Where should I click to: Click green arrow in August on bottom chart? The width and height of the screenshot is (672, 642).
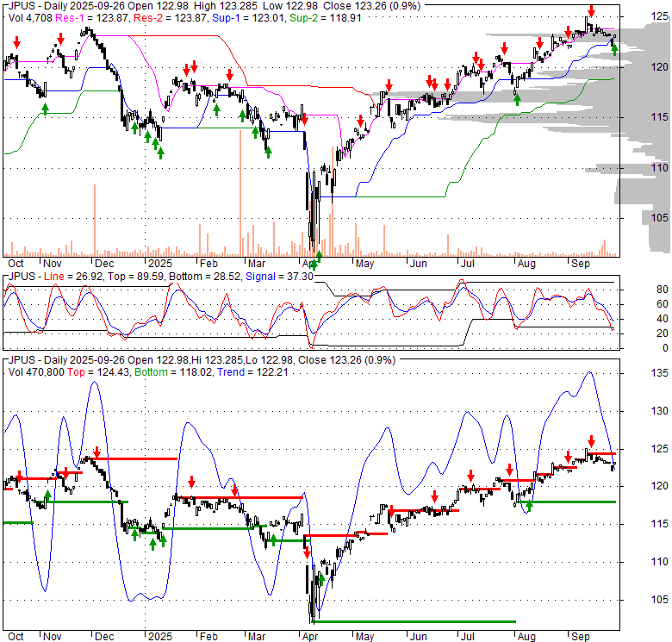[x=529, y=506]
